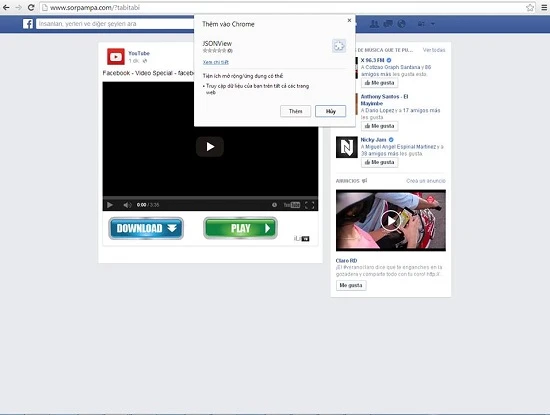The width and height of the screenshot is (550, 415).
Task: Click the browser back arrow
Action: tap(6, 7)
